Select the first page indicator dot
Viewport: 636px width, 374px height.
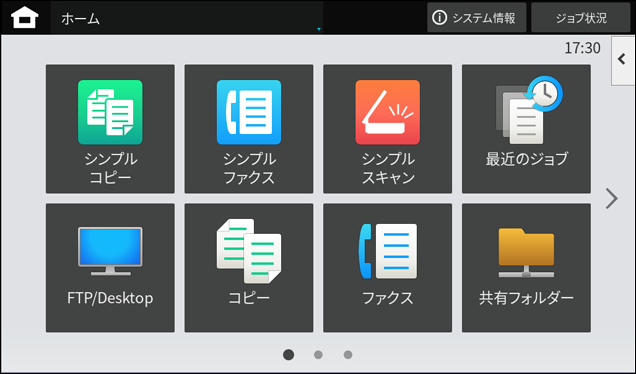[288, 355]
